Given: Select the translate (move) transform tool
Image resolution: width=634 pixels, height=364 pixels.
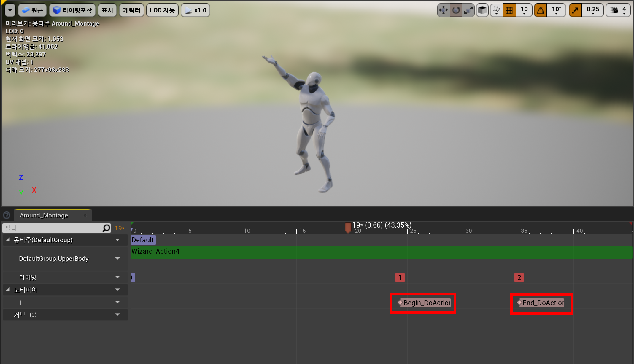Looking at the screenshot, I should coord(443,10).
